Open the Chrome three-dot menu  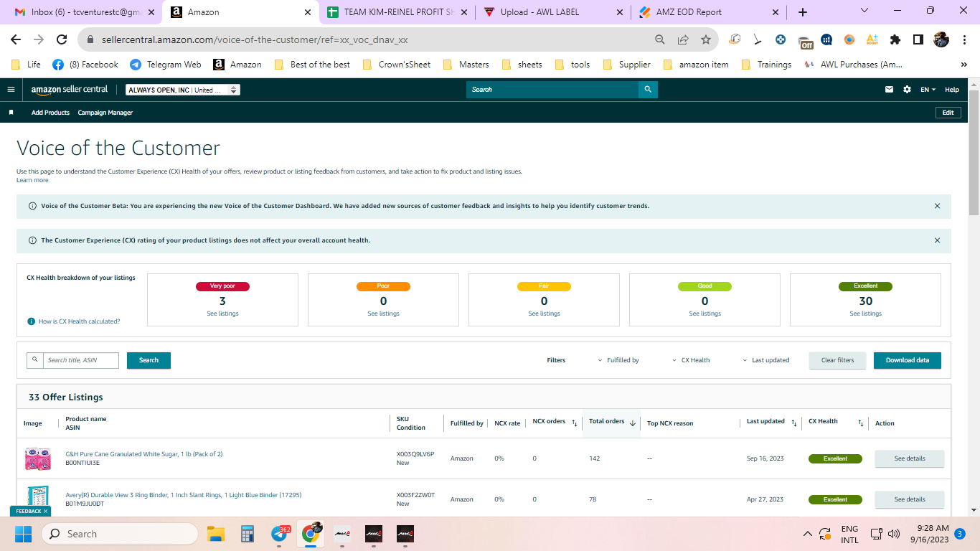click(963, 39)
